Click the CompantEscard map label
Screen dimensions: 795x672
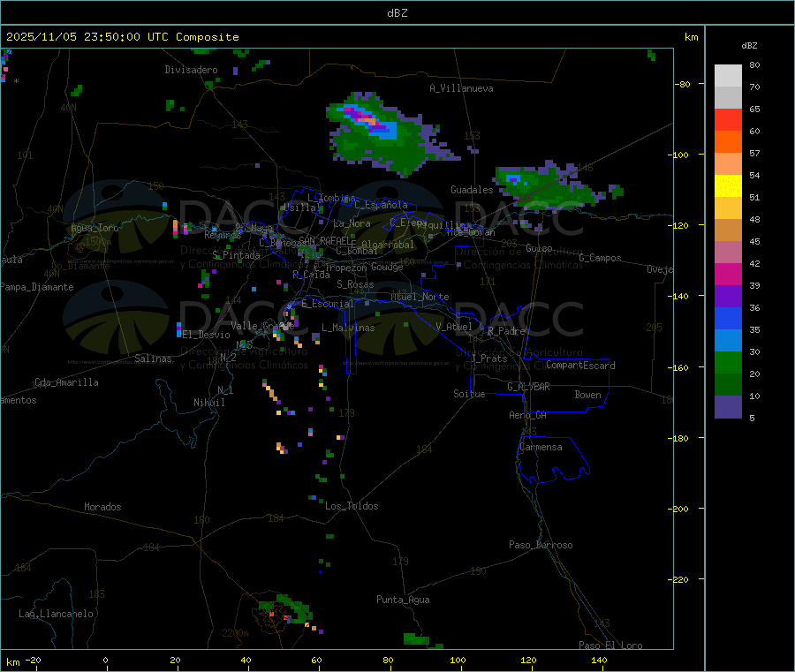580,366
